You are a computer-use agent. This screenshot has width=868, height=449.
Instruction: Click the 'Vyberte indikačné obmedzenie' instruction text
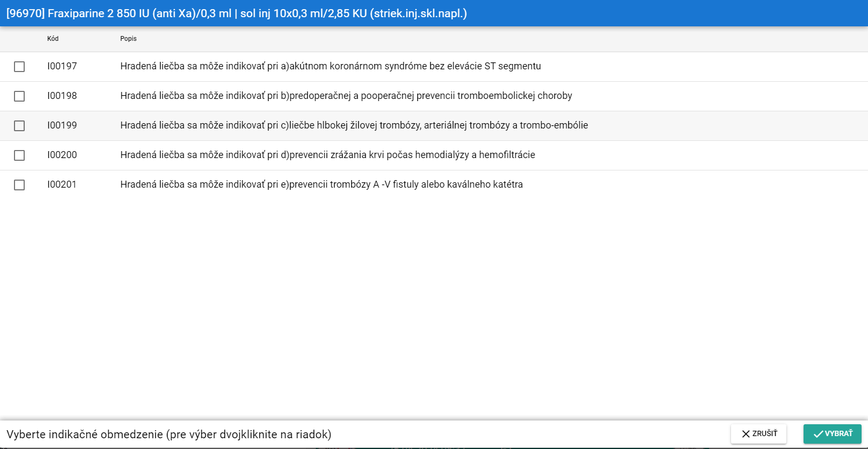click(169, 434)
